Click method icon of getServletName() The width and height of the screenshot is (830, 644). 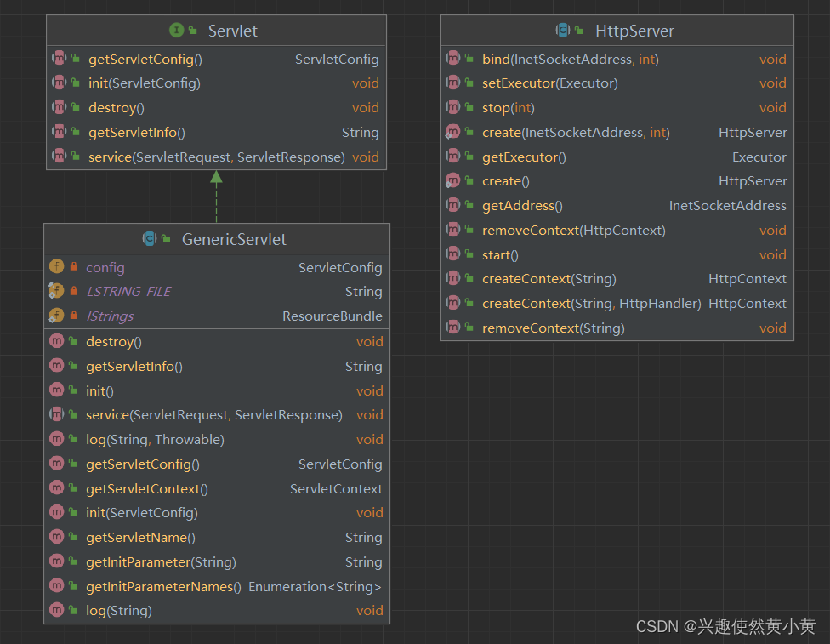(57, 536)
